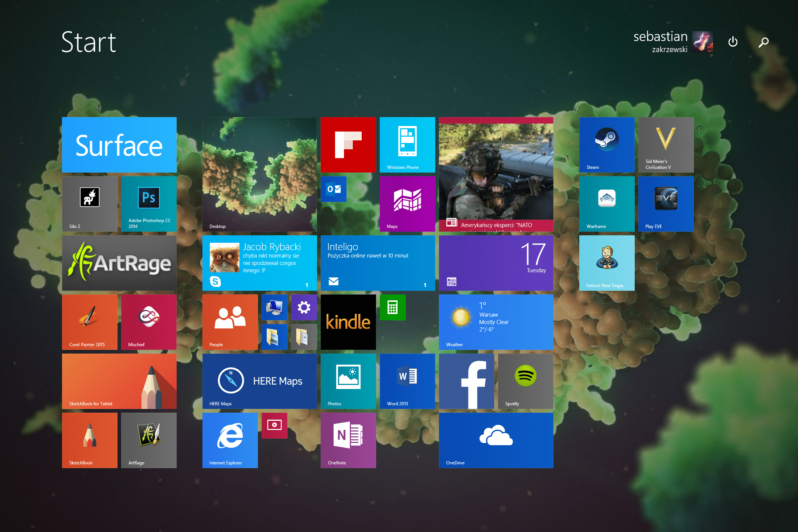Open the People tile

click(x=230, y=322)
